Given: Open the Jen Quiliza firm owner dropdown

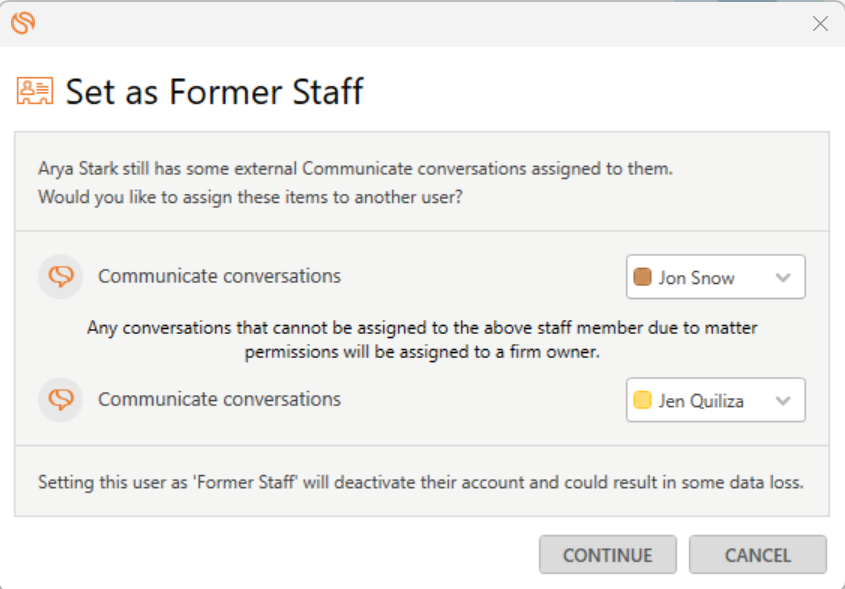Looking at the screenshot, I should click(x=715, y=400).
